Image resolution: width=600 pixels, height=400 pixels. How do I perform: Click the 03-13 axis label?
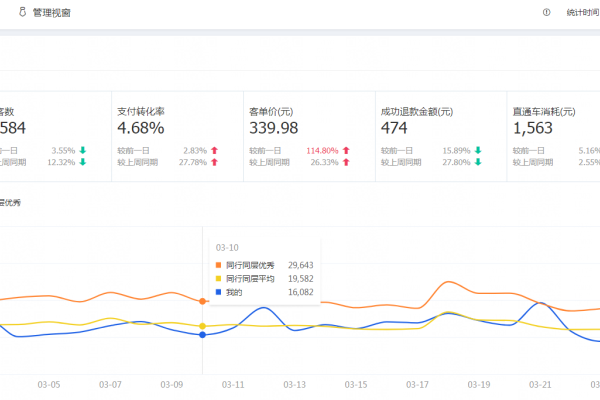295,385
